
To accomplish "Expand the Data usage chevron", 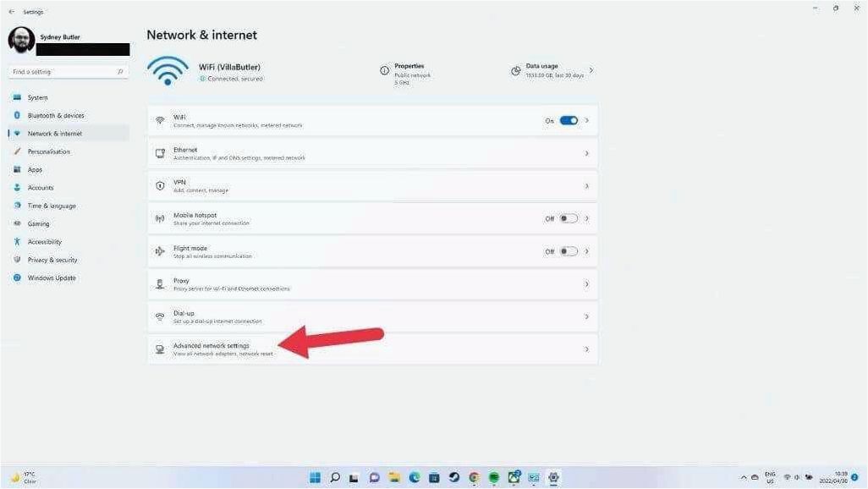I will pos(591,70).
